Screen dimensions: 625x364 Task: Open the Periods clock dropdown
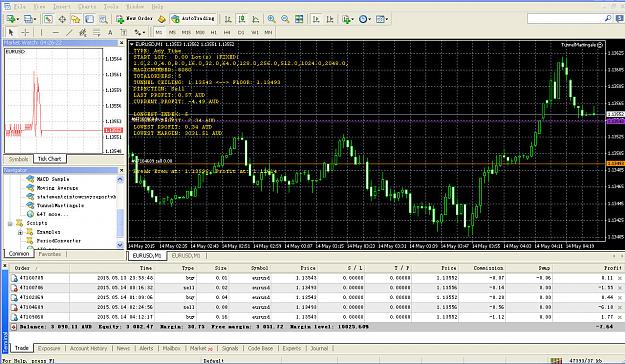point(365,19)
